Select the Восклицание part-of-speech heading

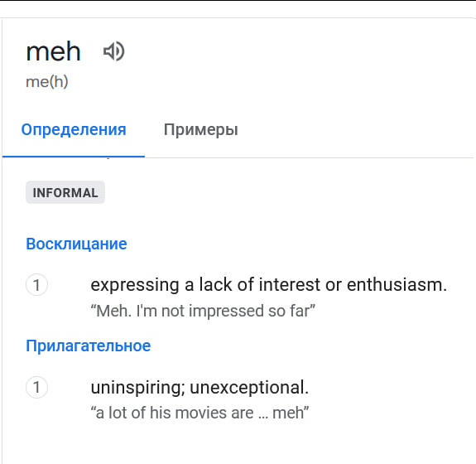tap(76, 244)
